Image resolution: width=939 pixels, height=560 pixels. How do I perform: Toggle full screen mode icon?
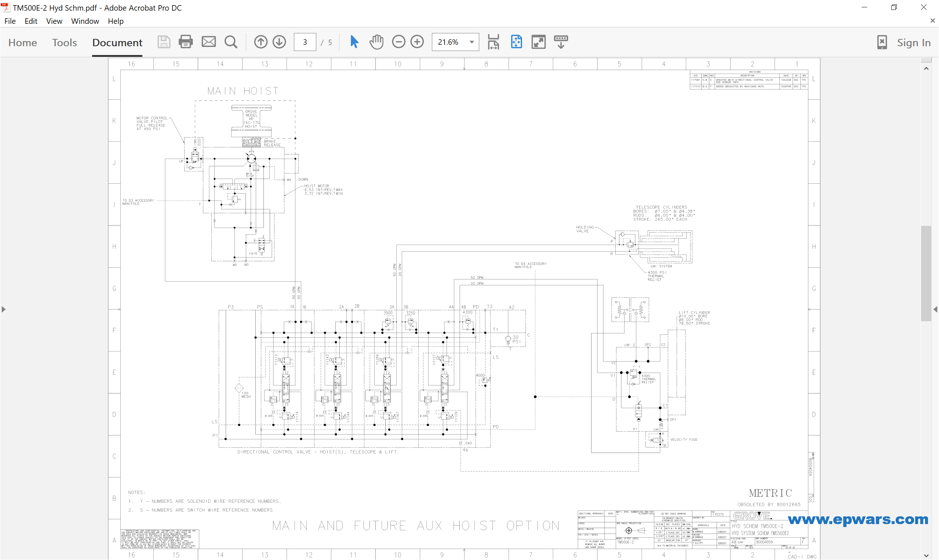tap(538, 42)
